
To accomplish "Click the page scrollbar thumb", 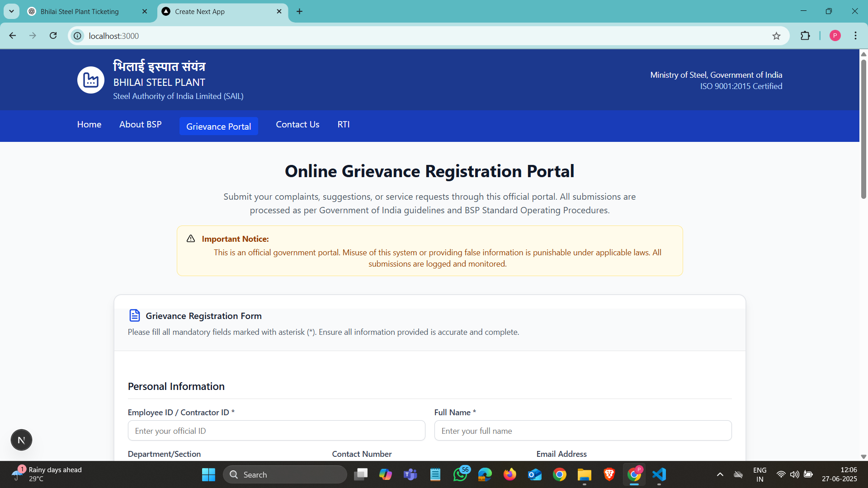I will click(x=863, y=129).
